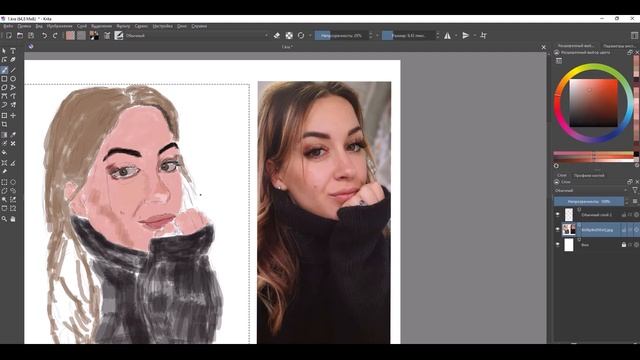Select the Freehand Brush tool

pos(4,70)
